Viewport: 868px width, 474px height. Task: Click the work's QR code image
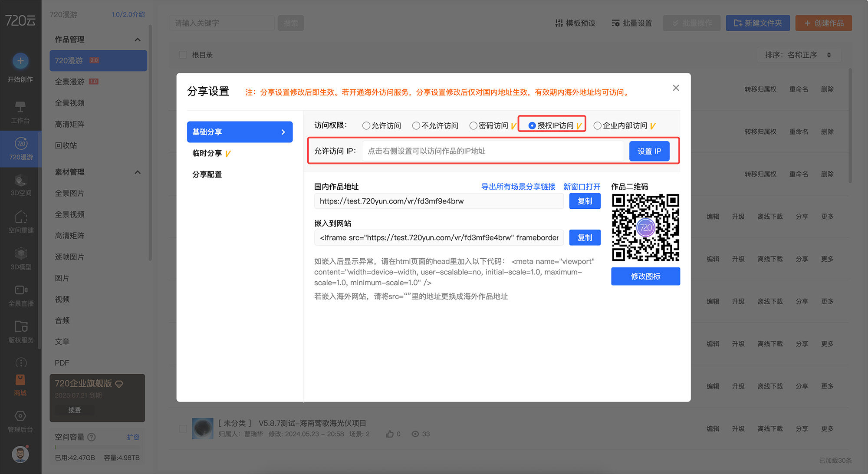click(645, 227)
